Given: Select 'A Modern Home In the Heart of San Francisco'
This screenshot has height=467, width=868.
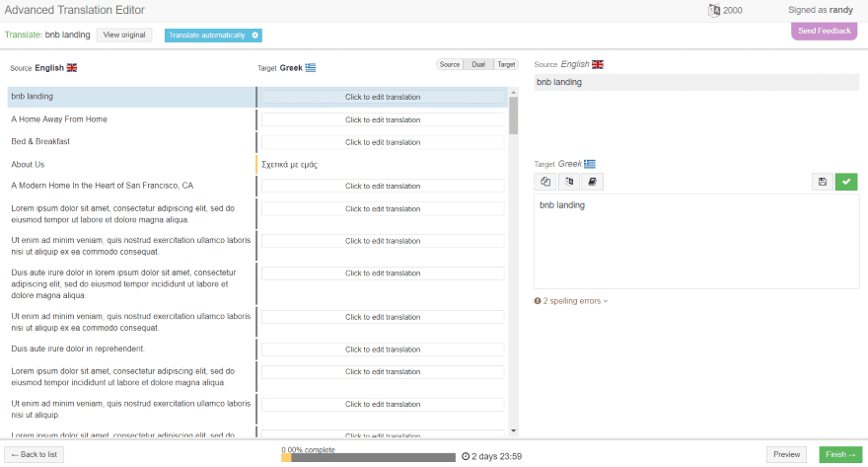Looking at the screenshot, I should point(103,186).
